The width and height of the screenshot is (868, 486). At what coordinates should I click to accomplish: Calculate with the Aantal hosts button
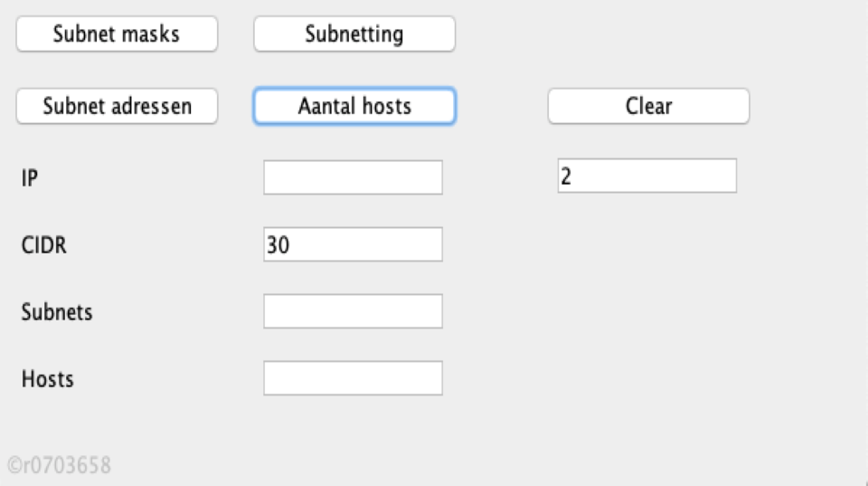pos(354,106)
